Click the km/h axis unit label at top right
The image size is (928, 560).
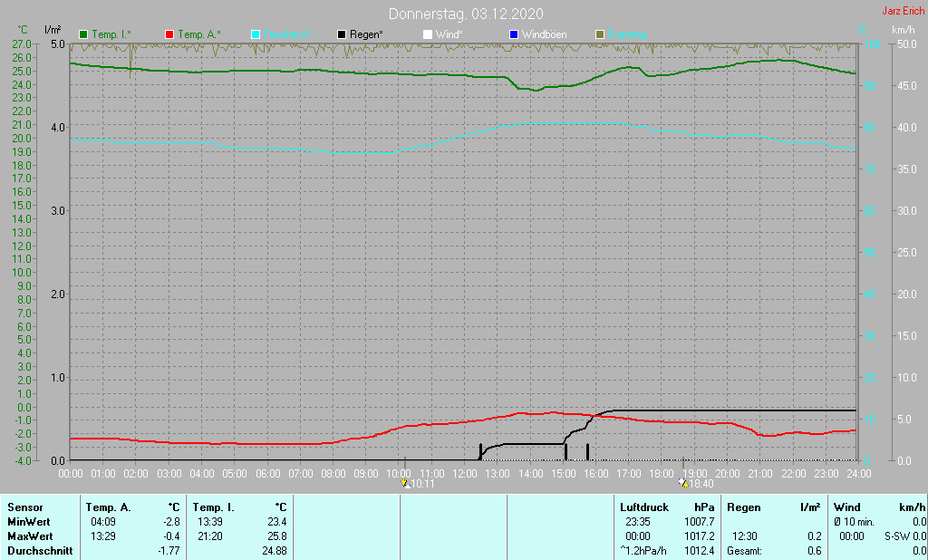(x=903, y=30)
